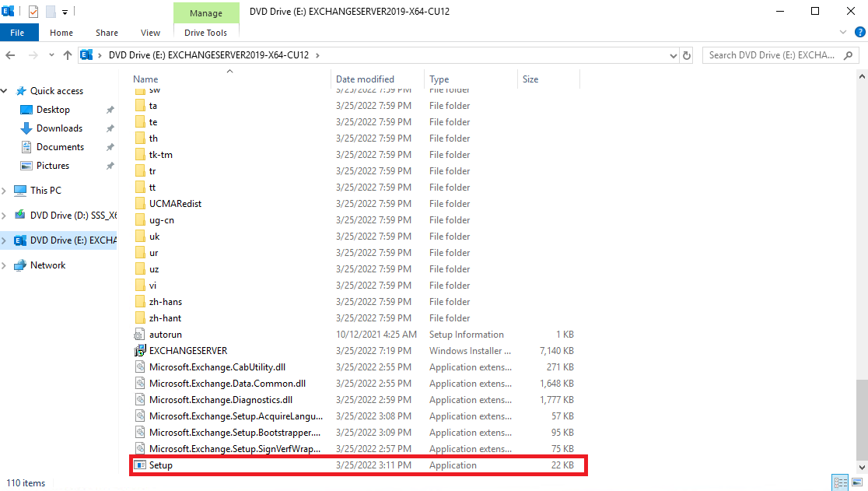Collapse the Quick access section
Viewport: 868px width, 491px height.
click(5, 90)
